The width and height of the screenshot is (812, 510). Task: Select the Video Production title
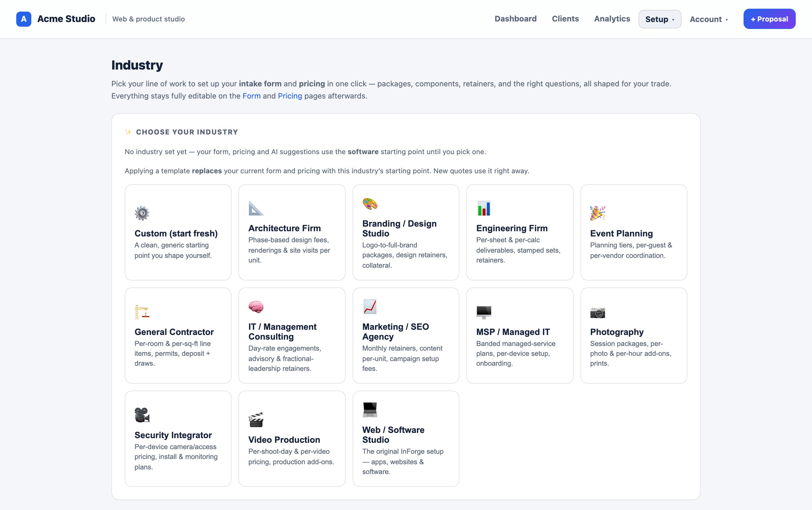284,440
